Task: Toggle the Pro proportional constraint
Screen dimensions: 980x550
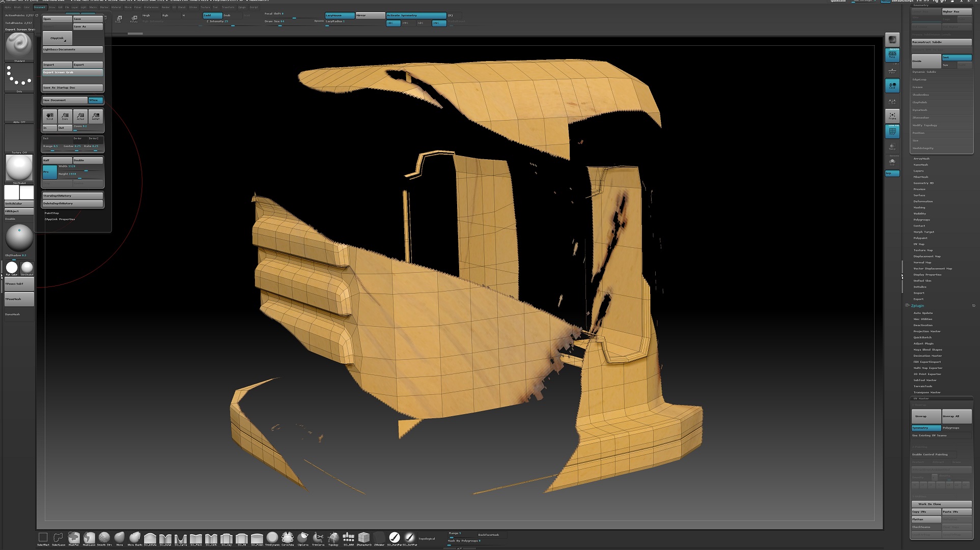Action: (x=49, y=172)
